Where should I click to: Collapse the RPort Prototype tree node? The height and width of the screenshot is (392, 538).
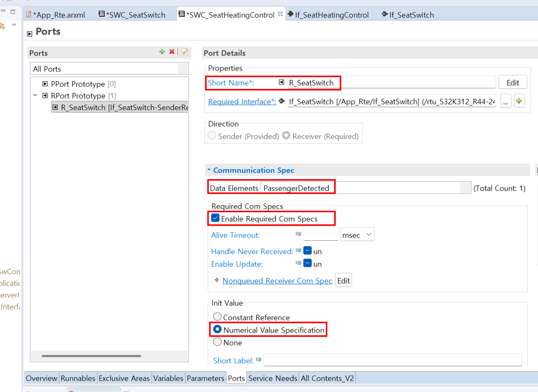click(35, 95)
